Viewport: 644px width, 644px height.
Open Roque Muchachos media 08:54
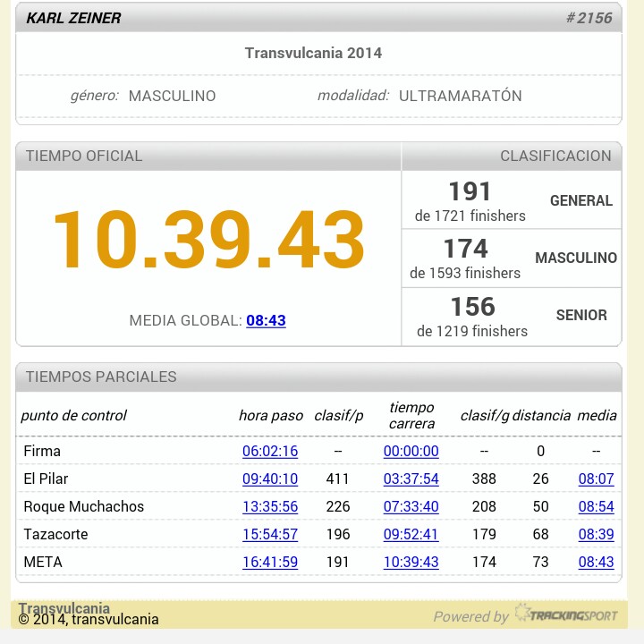596,507
